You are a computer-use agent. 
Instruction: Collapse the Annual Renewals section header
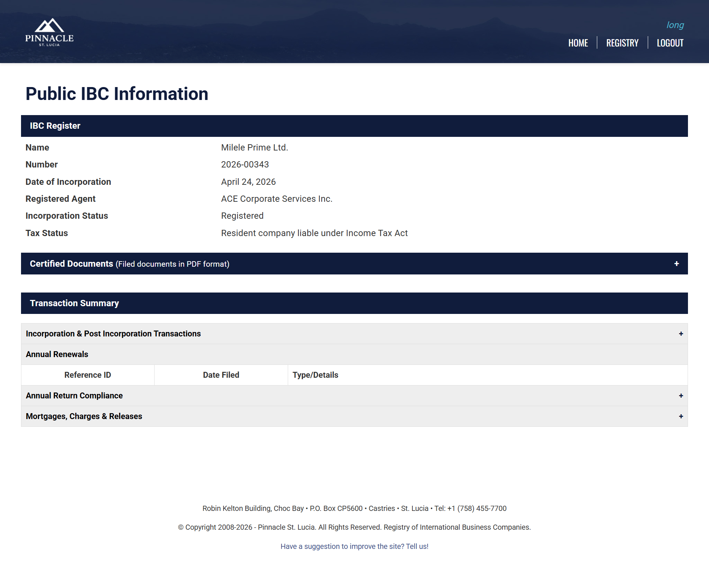click(x=354, y=354)
